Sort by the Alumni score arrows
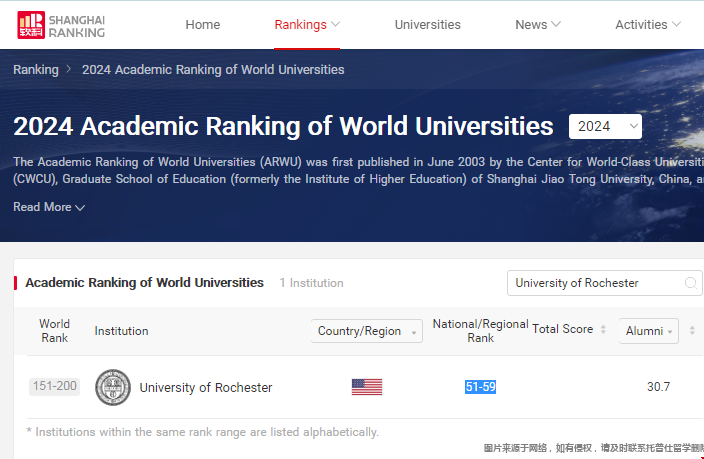The height and width of the screenshot is (459, 704). click(692, 331)
